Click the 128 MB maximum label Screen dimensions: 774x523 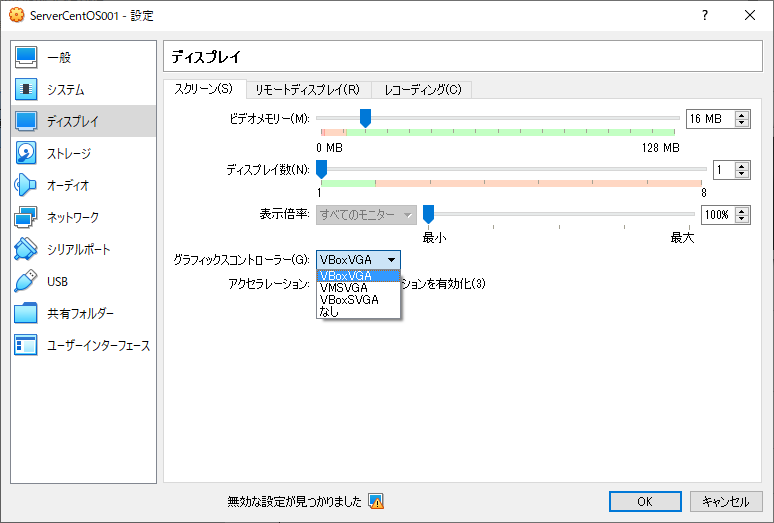[x=660, y=148]
